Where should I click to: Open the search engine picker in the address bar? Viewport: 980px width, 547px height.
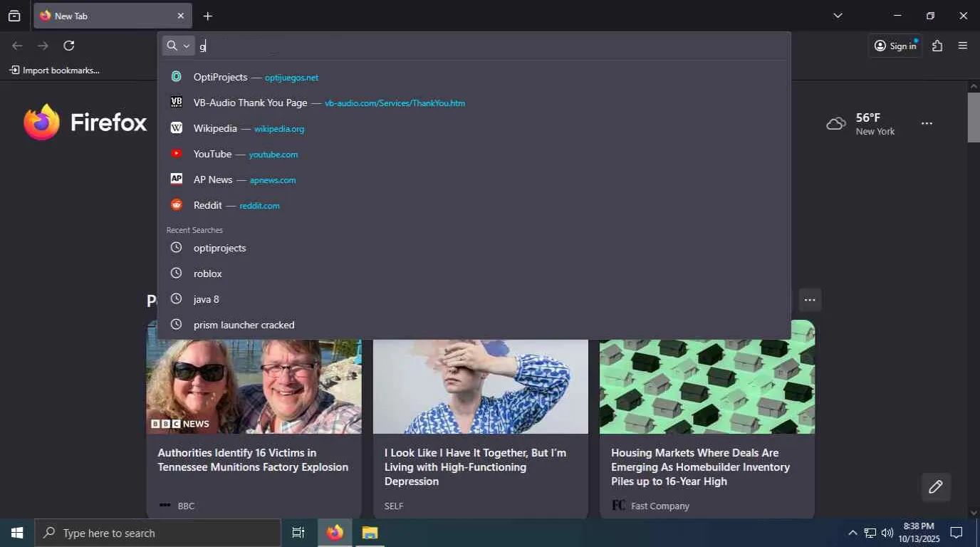coord(178,46)
